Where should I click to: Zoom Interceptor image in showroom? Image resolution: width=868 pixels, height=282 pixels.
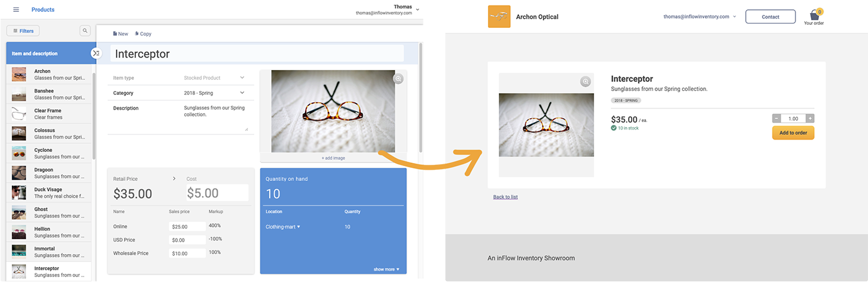pyautogui.click(x=585, y=82)
